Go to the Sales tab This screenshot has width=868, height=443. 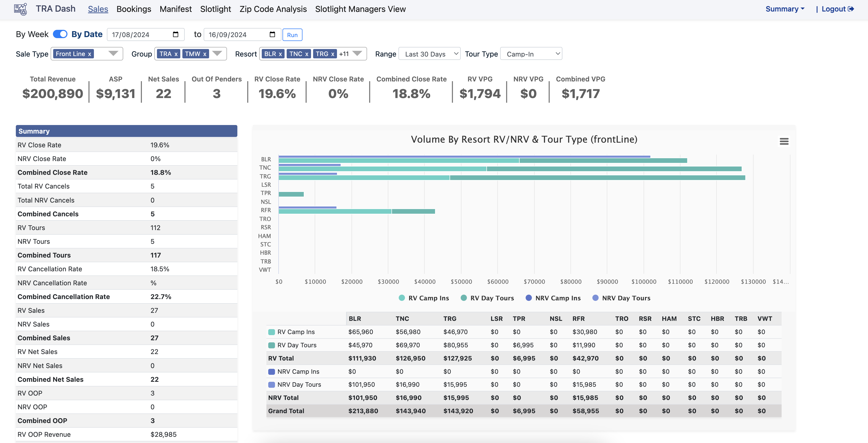pos(98,9)
